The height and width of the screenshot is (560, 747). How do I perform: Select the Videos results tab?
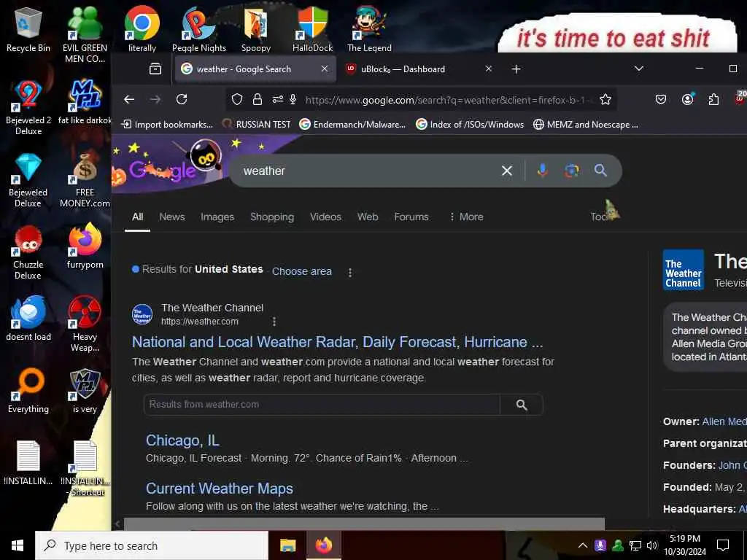coord(325,217)
